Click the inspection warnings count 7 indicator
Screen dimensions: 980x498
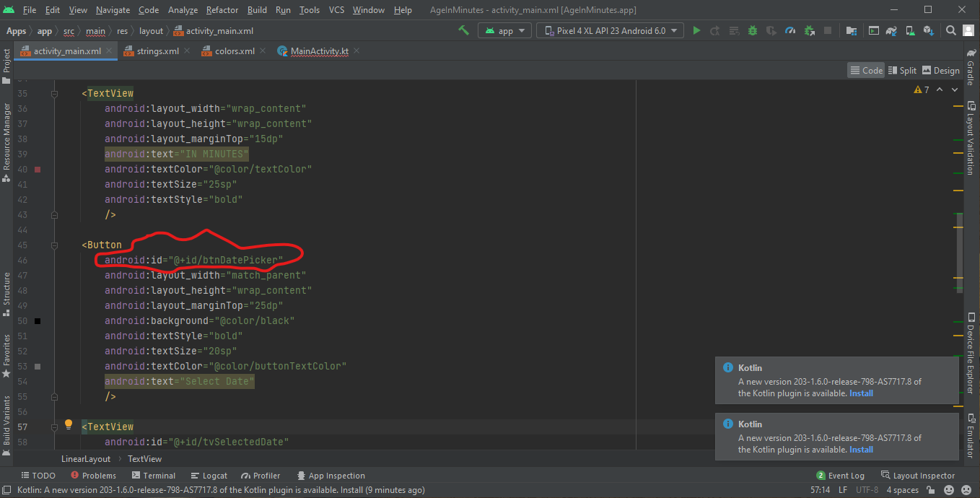pos(922,89)
